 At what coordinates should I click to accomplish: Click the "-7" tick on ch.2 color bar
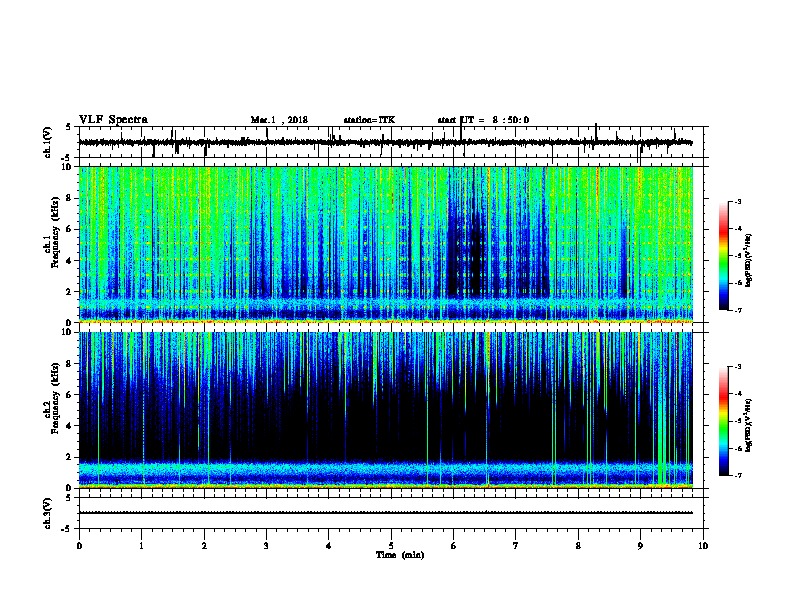[x=738, y=475]
